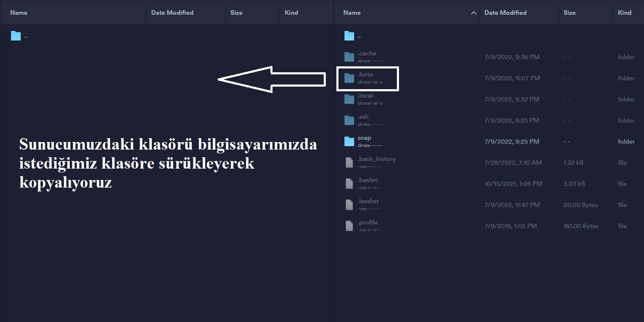This screenshot has height=322, width=644.
Task: Sort left pane by Date Modified
Action: click(172, 13)
